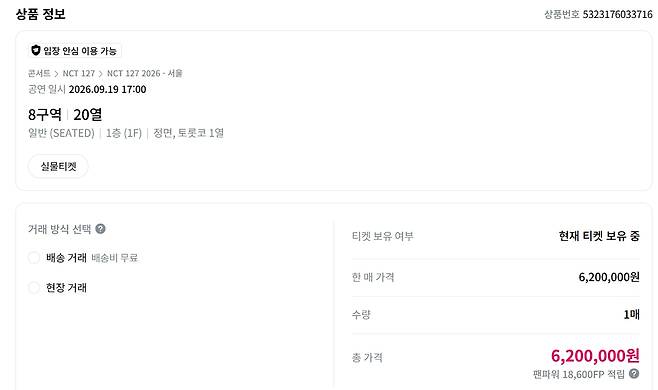Viewport: 658px width, 390px height.
Task: Select the 현장 거래 radio option
Action: pyautogui.click(x=34, y=288)
